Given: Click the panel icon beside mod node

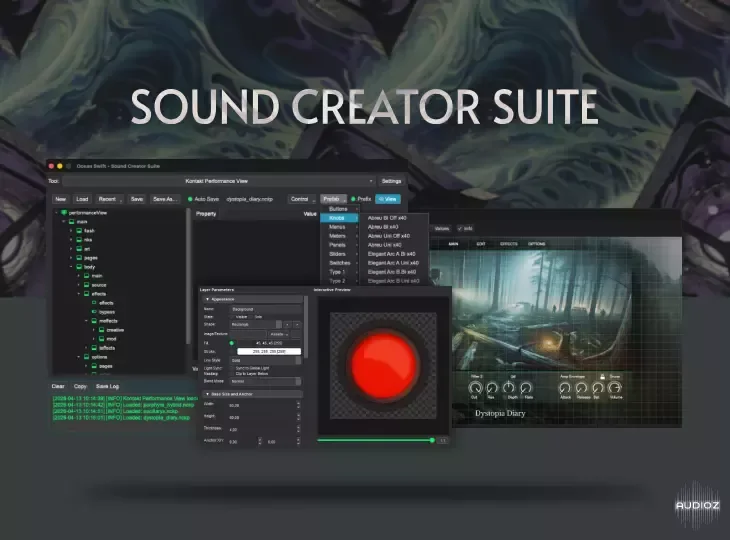Looking at the screenshot, I should pos(101,339).
